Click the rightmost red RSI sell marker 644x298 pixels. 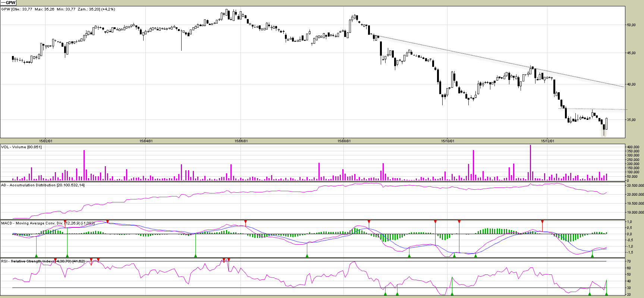coord(229,260)
